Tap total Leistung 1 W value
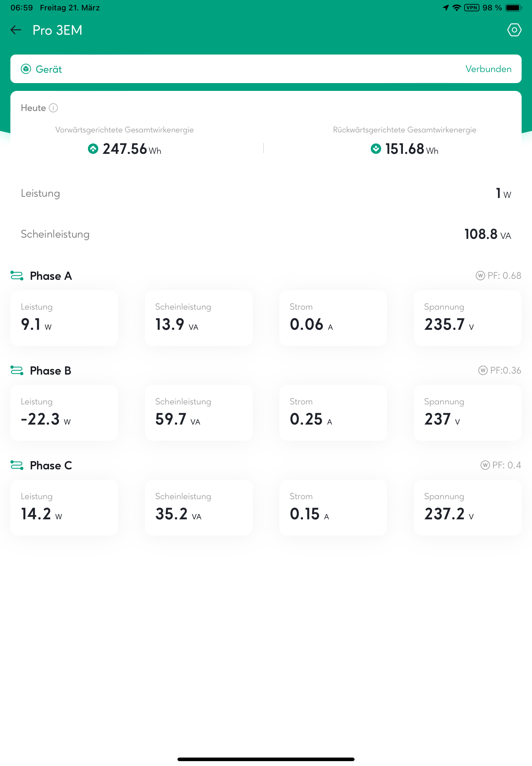This screenshot has height=766, width=532. [x=503, y=193]
